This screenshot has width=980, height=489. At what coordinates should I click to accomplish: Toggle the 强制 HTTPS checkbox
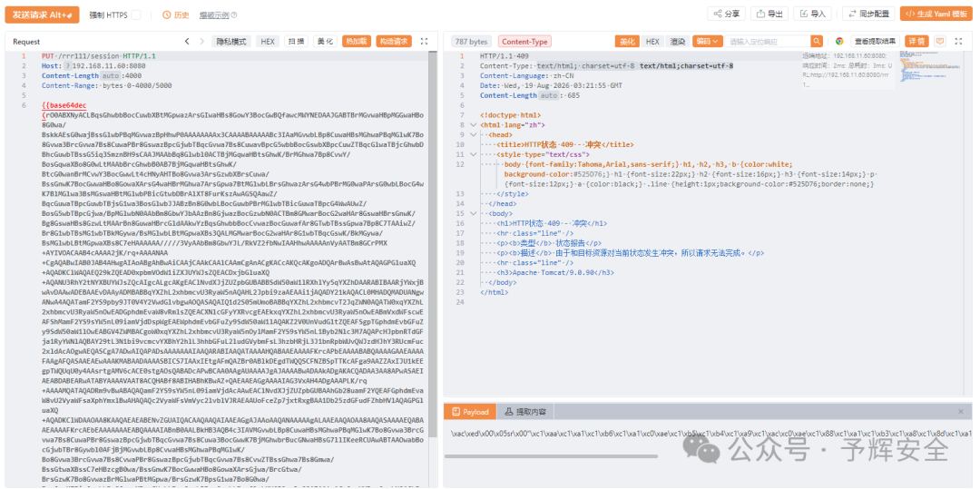click(135, 15)
